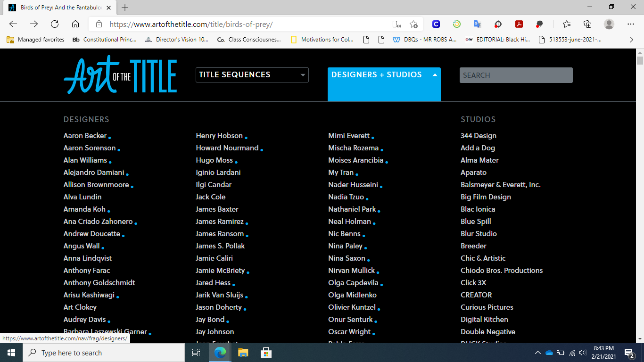644x362 pixels.
Task: Open studio Chiodo Bros. Productions
Action: 502,271
